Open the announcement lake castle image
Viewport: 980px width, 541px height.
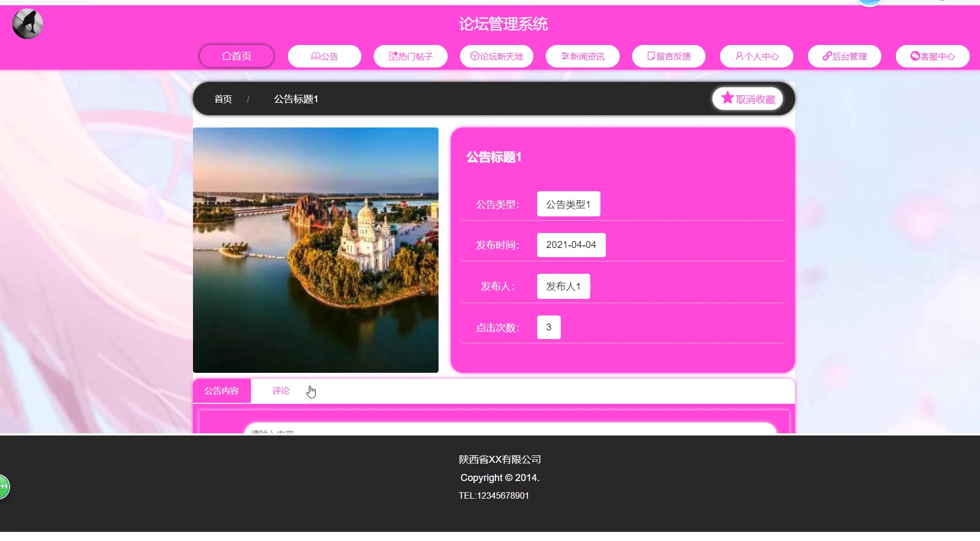316,250
